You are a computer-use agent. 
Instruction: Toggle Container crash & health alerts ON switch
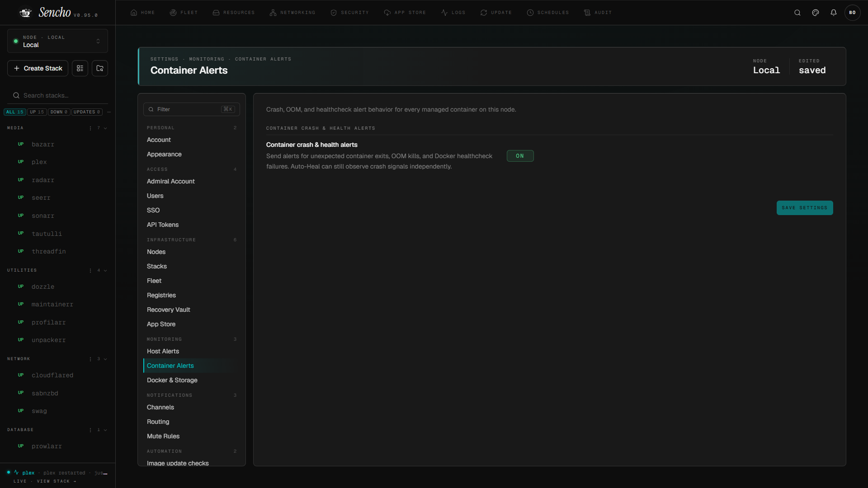pos(520,156)
